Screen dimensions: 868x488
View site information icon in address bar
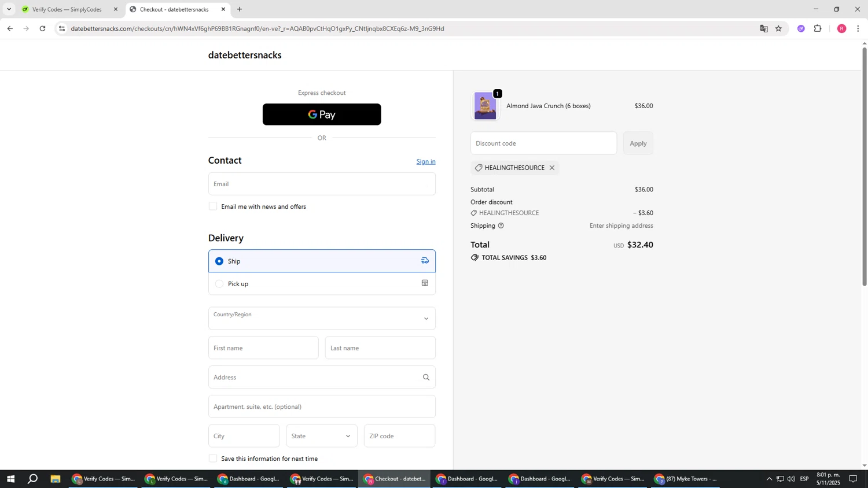(x=62, y=28)
